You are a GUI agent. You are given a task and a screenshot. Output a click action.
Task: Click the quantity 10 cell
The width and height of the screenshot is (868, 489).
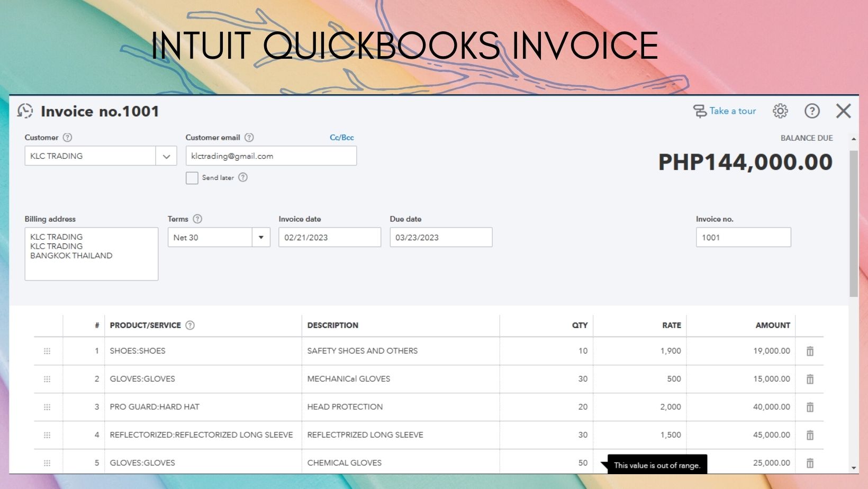pos(546,351)
